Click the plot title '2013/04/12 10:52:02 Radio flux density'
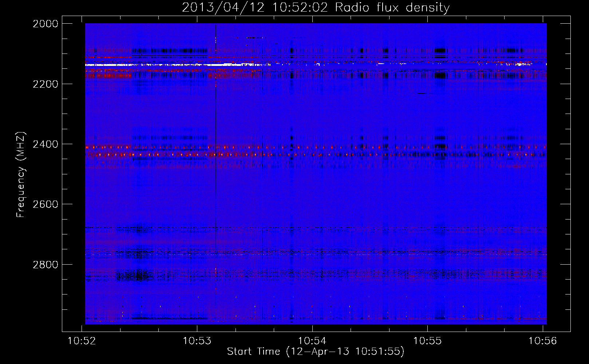The image size is (589, 364). [x=316, y=8]
